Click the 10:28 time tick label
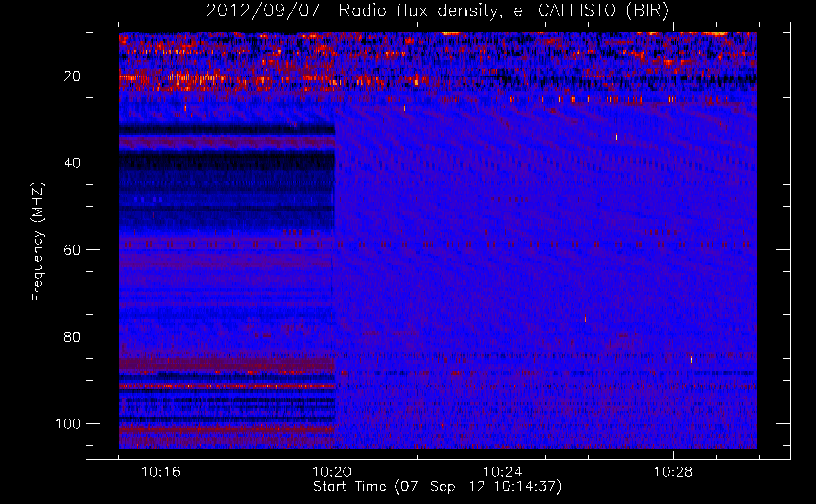The width and height of the screenshot is (816, 504). coord(674,472)
